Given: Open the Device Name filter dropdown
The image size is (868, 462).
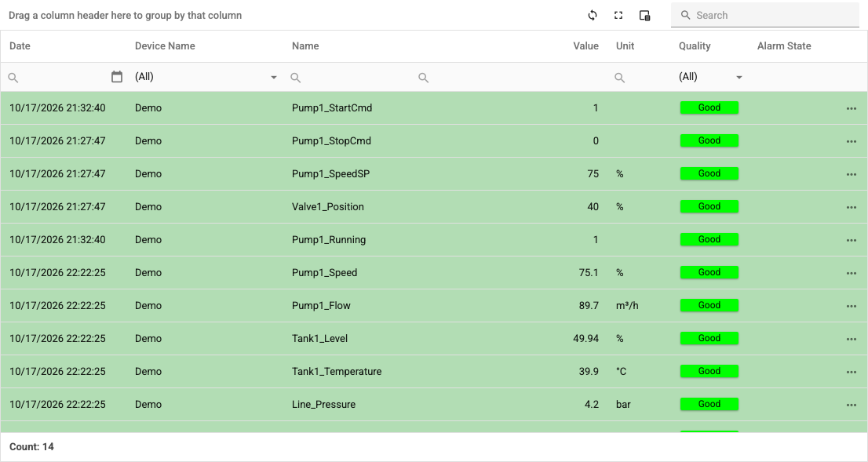Looking at the screenshot, I should (273, 78).
